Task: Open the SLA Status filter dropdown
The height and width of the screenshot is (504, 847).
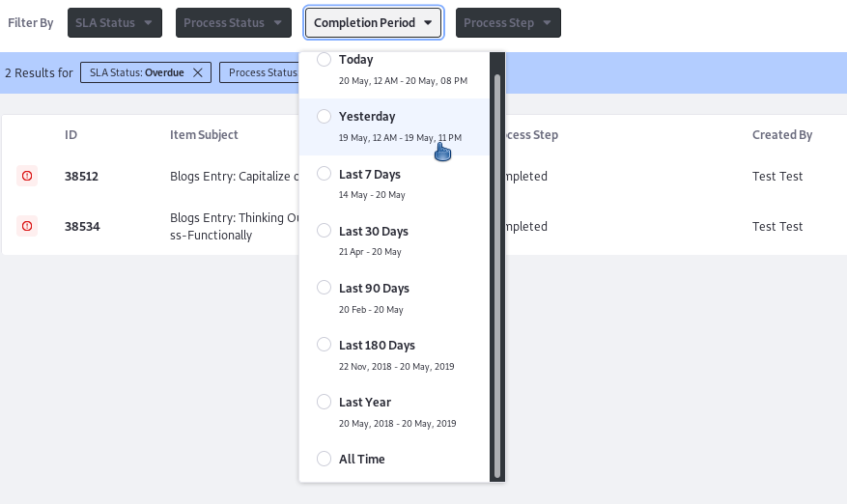Action: (x=115, y=22)
